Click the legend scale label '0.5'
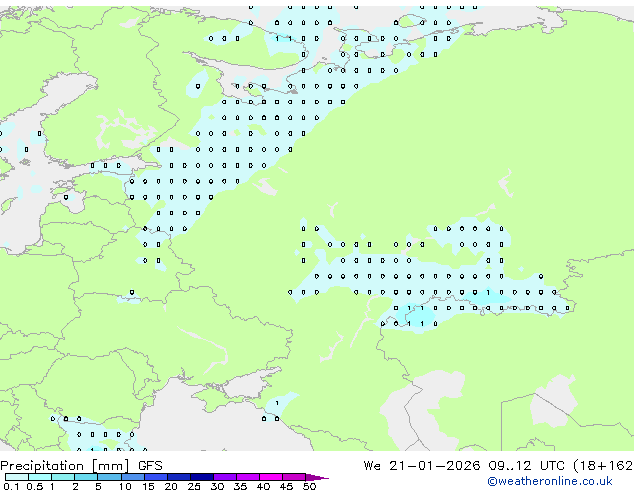This screenshot has width=634, height=490. point(35,486)
